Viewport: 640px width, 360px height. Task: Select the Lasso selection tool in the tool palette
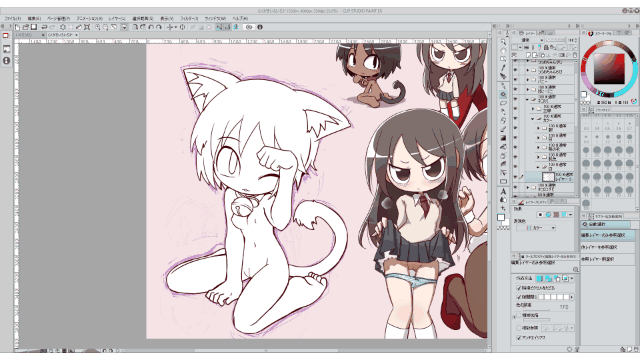tap(503, 103)
